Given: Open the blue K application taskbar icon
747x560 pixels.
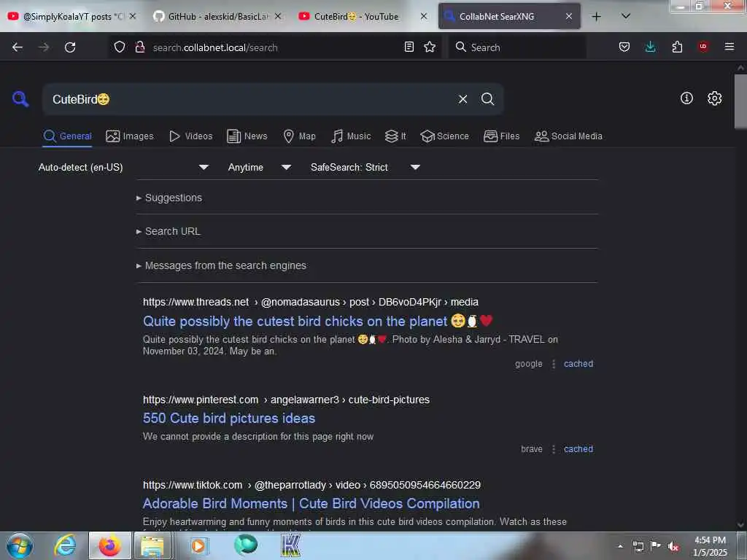Looking at the screenshot, I should [x=290, y=545].
